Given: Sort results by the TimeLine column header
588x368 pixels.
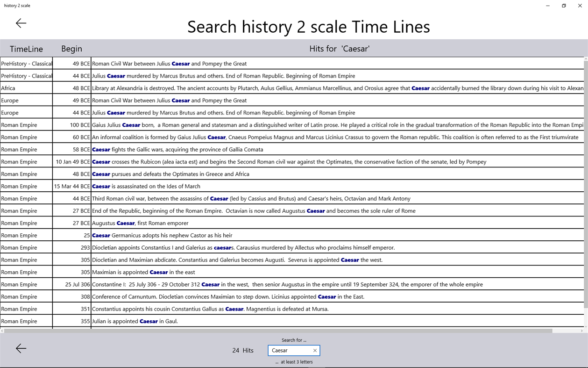Looking at the screenshot, I should pyautogui.click(x=27, y=49).
